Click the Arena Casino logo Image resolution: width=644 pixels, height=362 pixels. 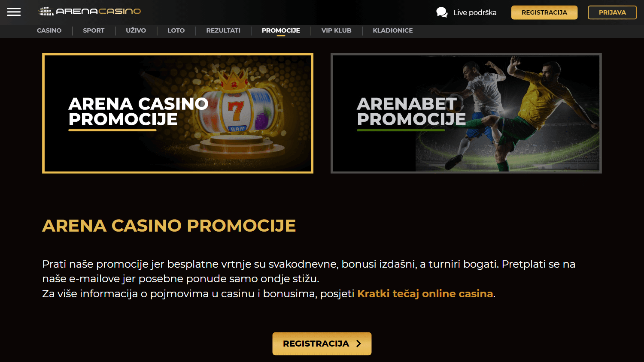click(x=90, y=11)
